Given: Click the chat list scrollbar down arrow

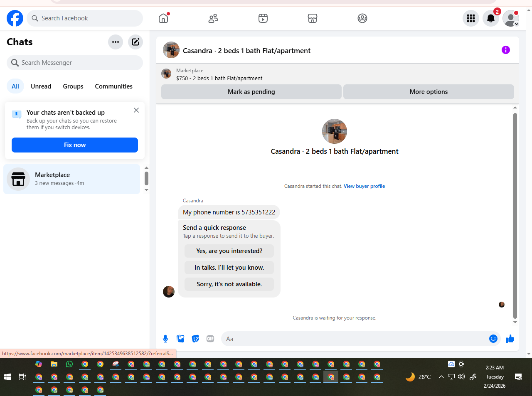Looking at the screenshot, I should [146, 190].
